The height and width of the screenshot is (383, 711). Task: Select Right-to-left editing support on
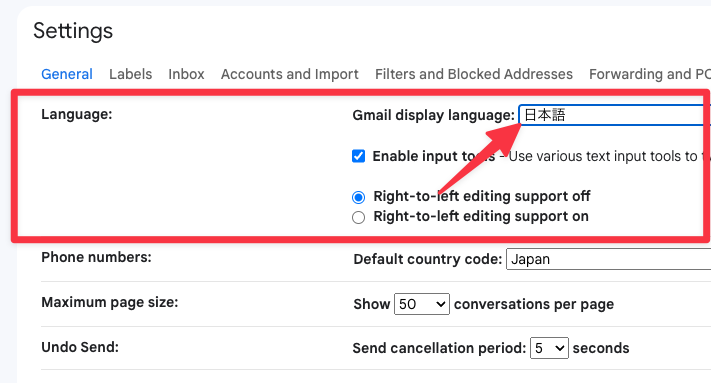click(358, 217)
